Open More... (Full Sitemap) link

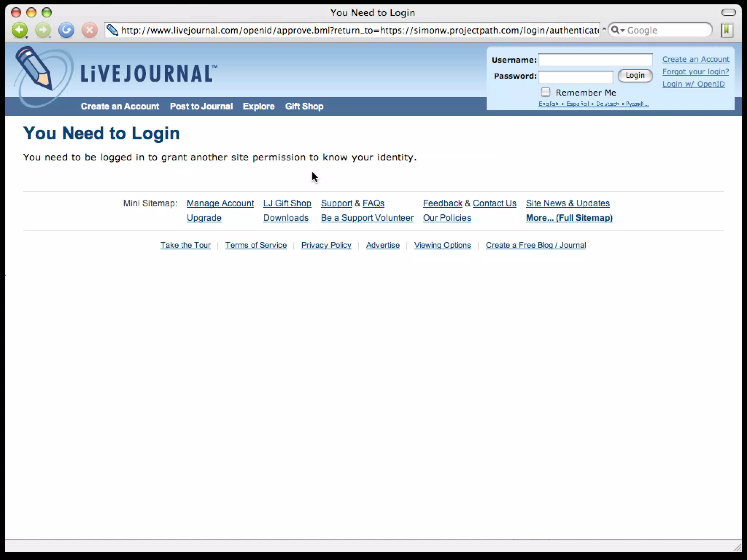pyautogui.click(x=569, y=218)
